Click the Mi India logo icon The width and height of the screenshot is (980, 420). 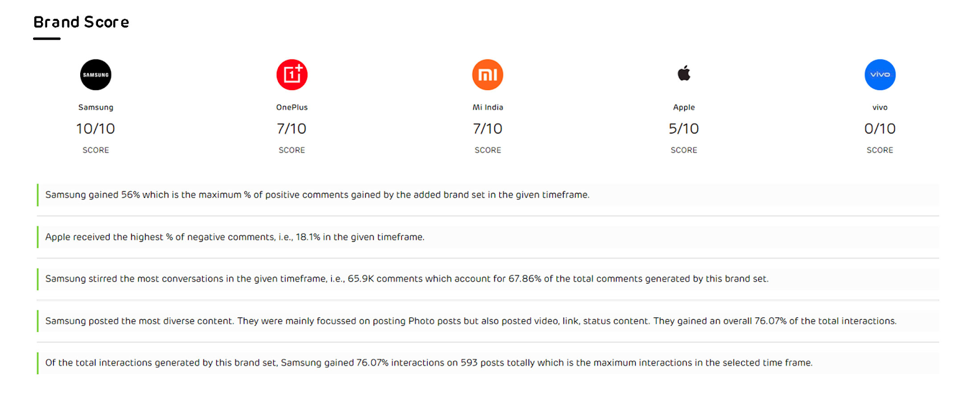(488, 75)
